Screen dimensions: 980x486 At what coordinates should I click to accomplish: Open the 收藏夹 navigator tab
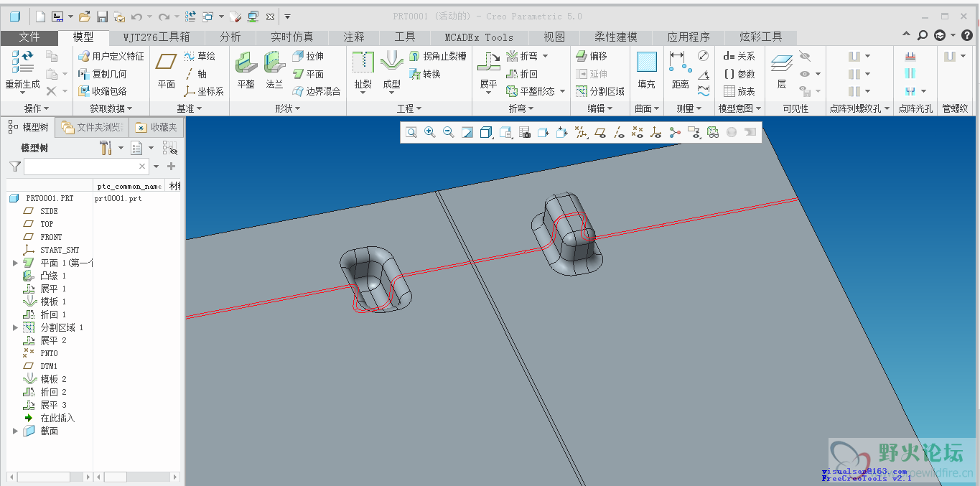[x=157, y=127]
